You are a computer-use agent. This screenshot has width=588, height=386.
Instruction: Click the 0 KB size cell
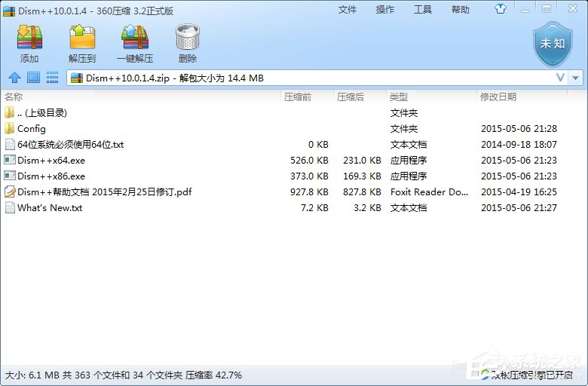pos(318,145)
